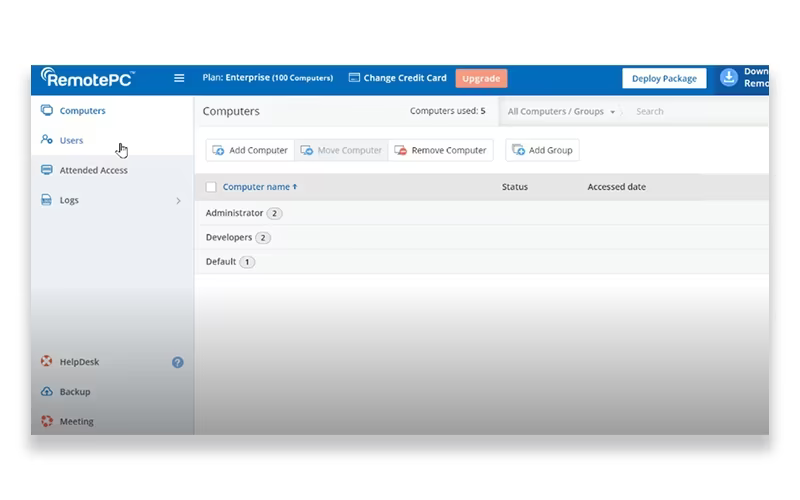This screenshot has width=800, height=500.
Task: Click the credit card icon
Action: click(x=354, y=78)
